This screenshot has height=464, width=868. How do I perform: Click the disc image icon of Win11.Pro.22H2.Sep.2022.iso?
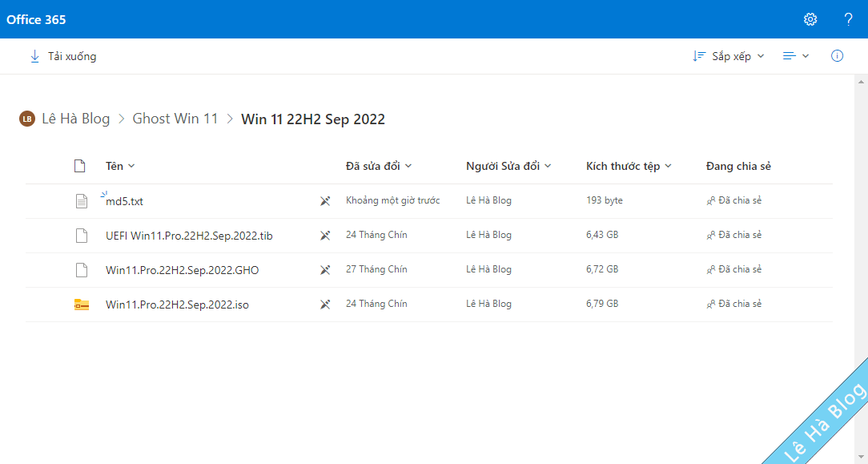(x=81, y=304)
